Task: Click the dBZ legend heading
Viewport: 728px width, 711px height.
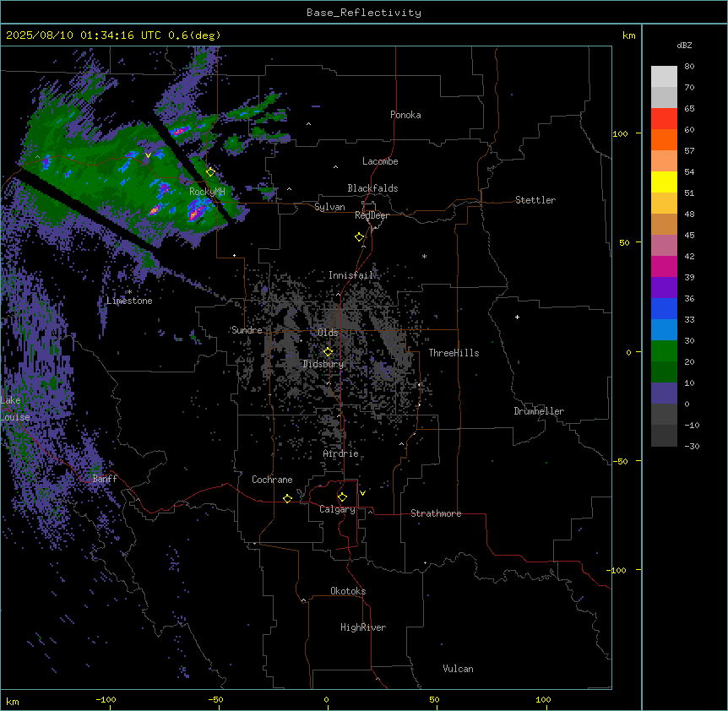Action: (684, 45)
